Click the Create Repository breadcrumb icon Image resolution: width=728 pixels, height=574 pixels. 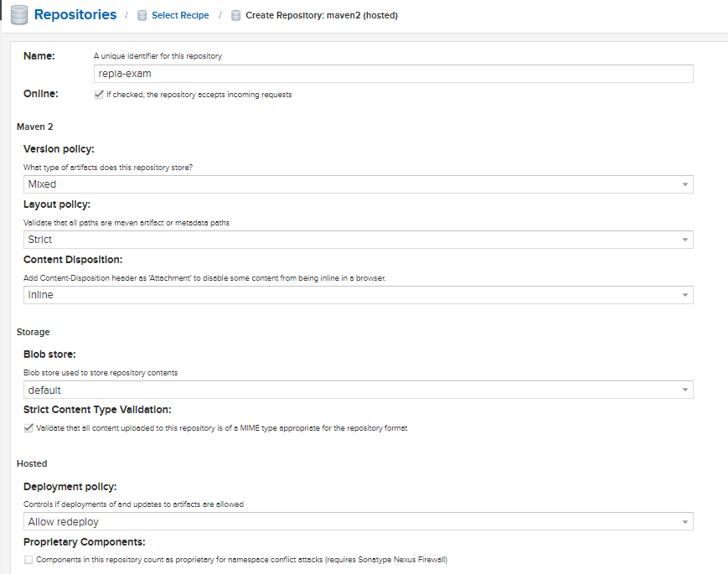(x=236, y=16)
